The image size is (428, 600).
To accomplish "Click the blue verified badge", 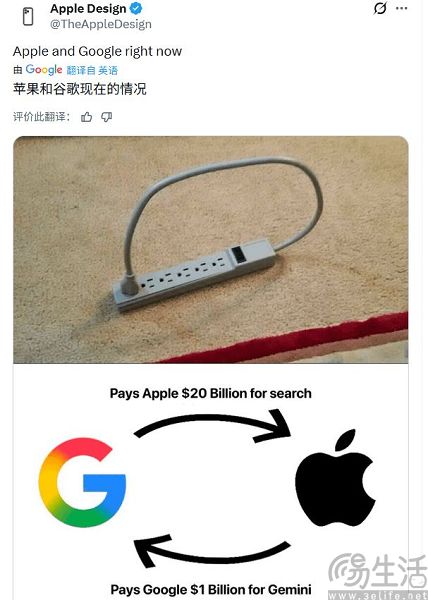I will [x=137, y=8].
